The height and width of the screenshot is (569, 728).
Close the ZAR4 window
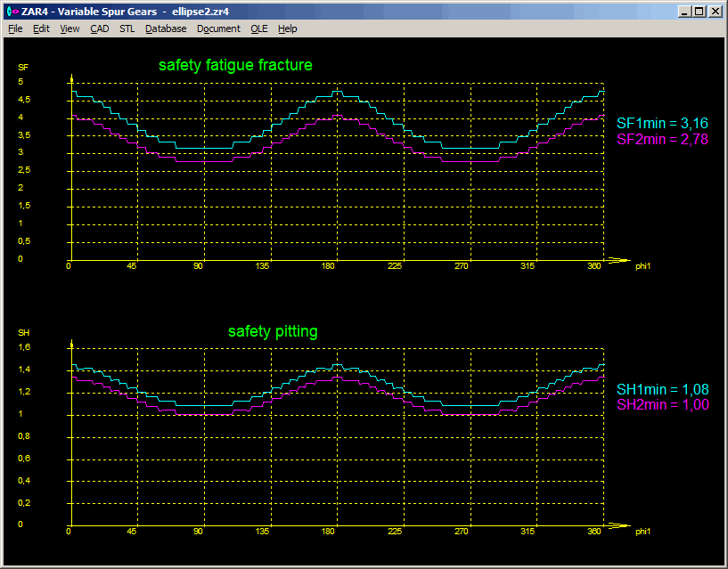click(x=716, y=12)
